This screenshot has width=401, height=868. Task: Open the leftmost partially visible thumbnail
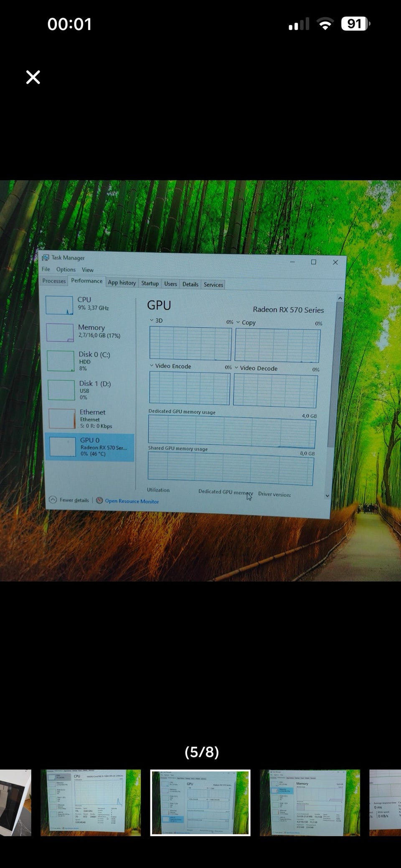[x=15, y=803]
